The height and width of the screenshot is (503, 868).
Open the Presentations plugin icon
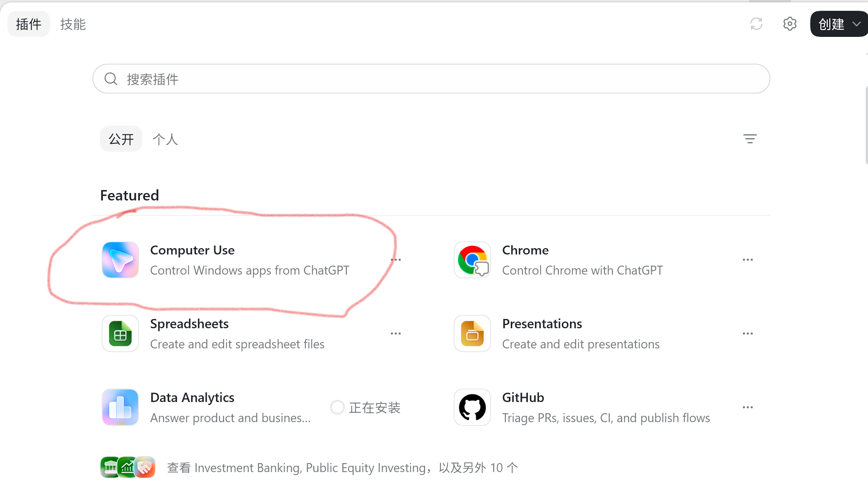point(472,333)
